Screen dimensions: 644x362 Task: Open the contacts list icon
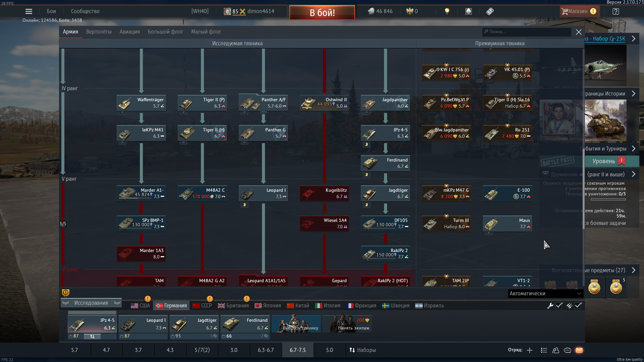(544, 350)
